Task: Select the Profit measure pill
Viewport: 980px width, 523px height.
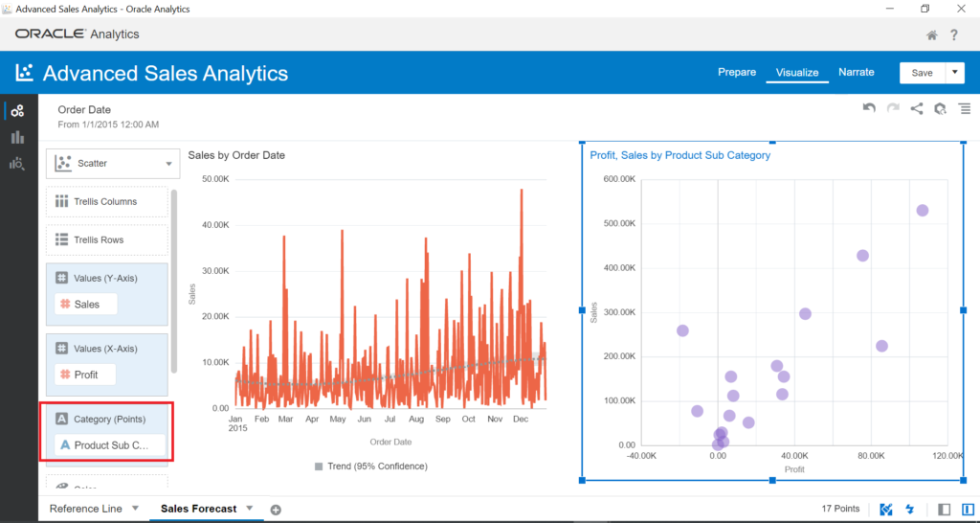Action: (x=85, y=375)
